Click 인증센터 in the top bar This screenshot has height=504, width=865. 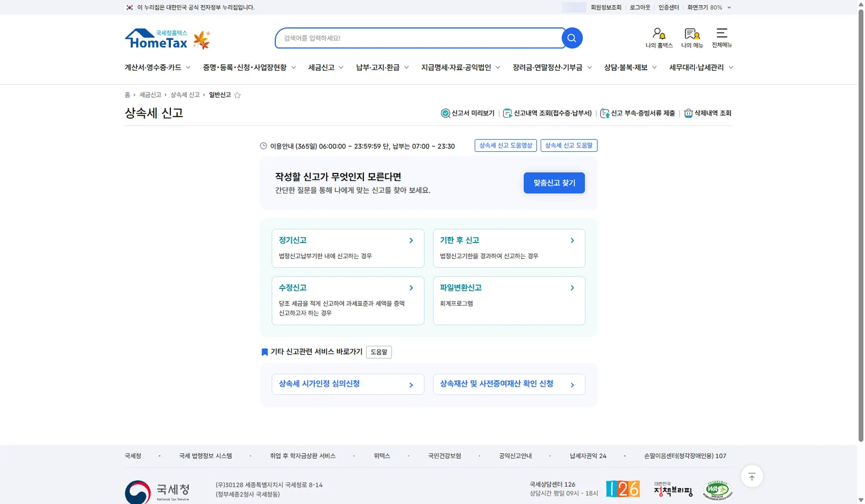[x=669, y=8]
